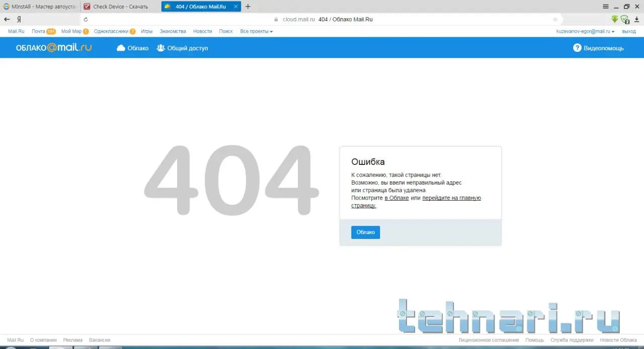Click the blue Облако button
The width and height of the screenshot is (644, 349).
click(x=365, y=232)
